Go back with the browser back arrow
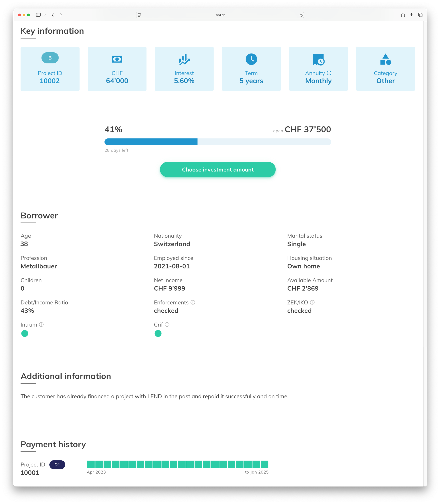Viewport: 440px width, 504px height. 53,15
